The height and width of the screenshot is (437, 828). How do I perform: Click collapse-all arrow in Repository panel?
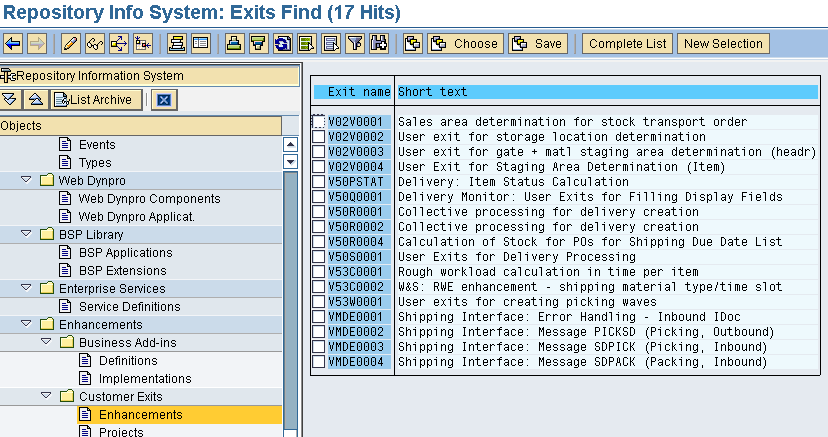coord(36,100)
